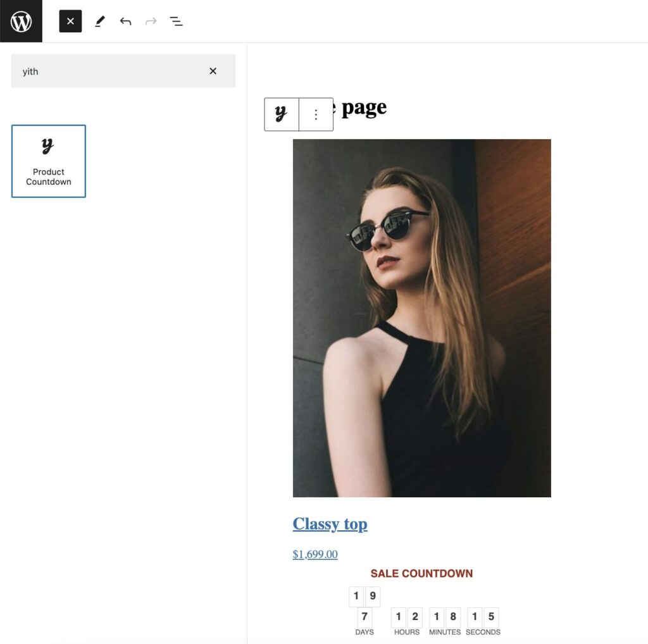Image resolution: width=648 pixels, height=644 pixels.
Task: Click the YITH block type icon in toolbar
Action: coord(282,115)
